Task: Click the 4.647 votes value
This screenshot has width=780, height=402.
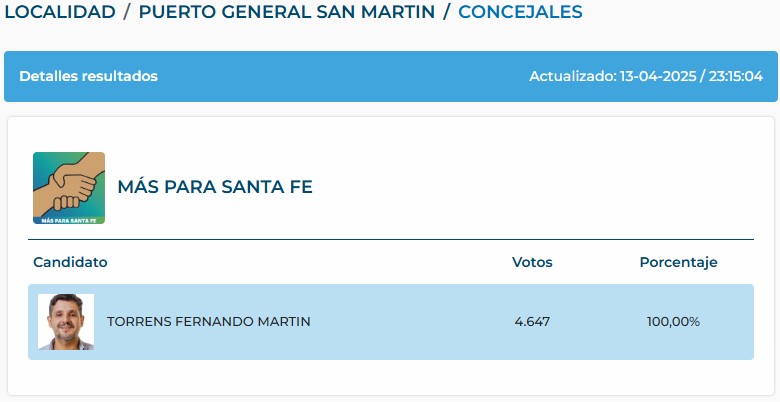Action: tap(532, 322)
